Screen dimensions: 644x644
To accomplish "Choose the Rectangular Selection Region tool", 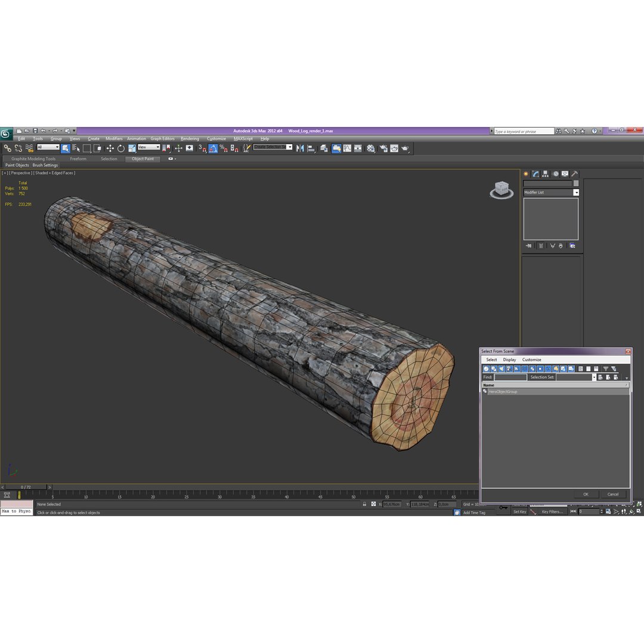I will point(86,148).
